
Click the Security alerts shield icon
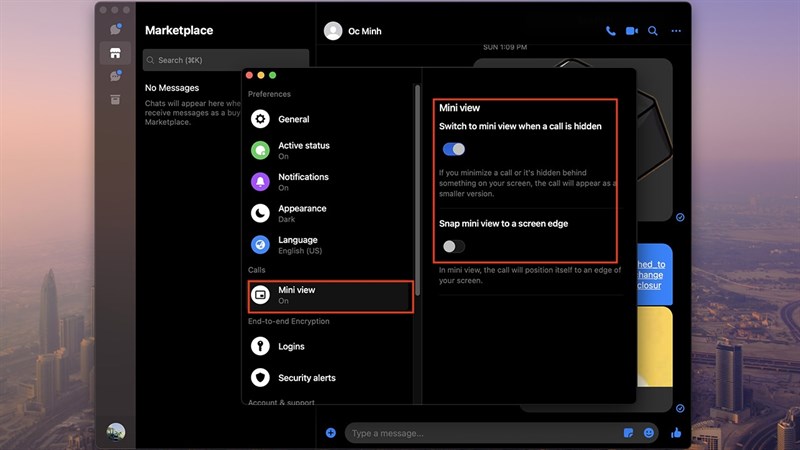click(260, 378)
